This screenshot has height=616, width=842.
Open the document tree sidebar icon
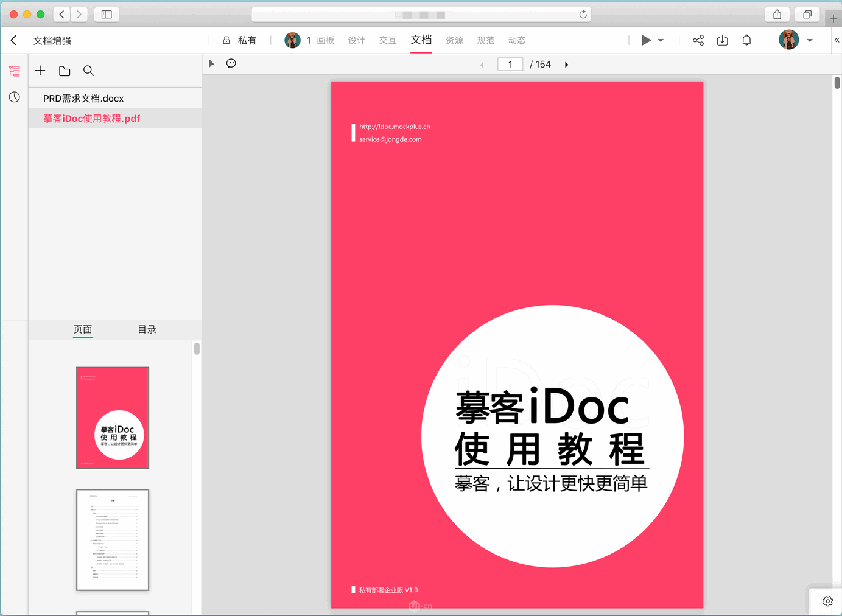point(15,71)
